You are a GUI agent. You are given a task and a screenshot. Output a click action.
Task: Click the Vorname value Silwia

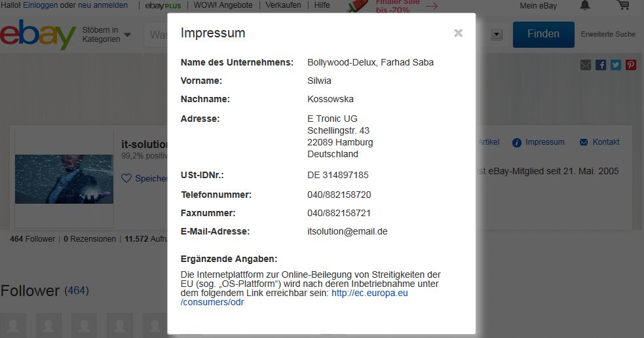(x=319, y=81)
